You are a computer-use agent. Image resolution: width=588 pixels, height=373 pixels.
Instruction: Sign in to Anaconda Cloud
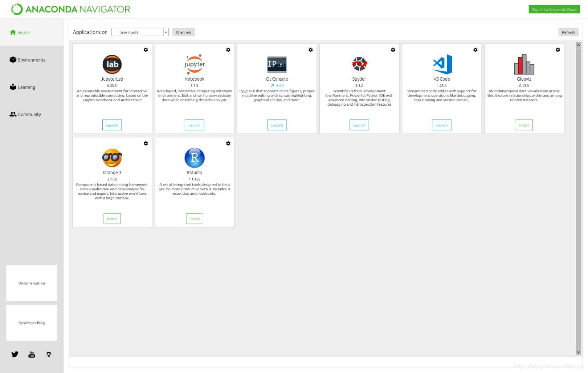tap(554, 9)
